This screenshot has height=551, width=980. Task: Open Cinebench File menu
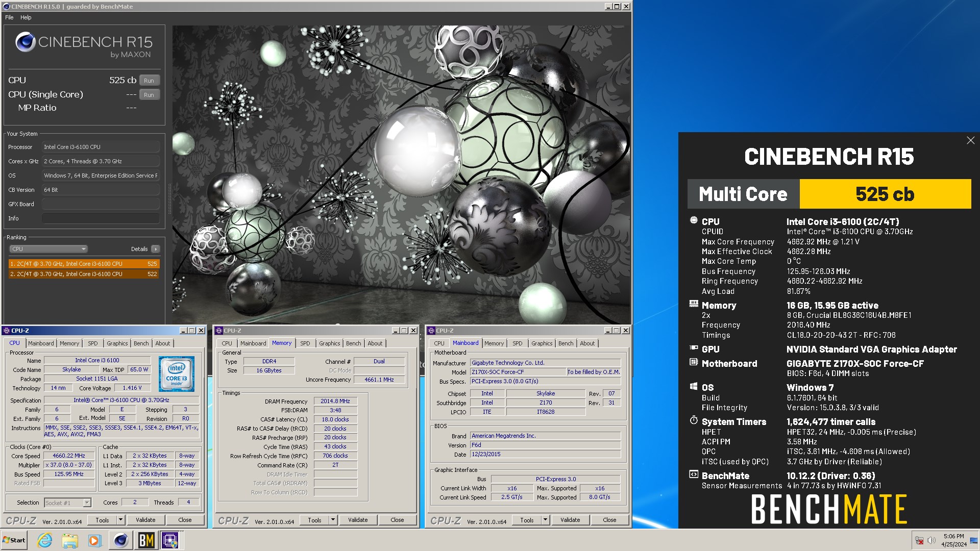pyautogui.click(x=9, y=17)
